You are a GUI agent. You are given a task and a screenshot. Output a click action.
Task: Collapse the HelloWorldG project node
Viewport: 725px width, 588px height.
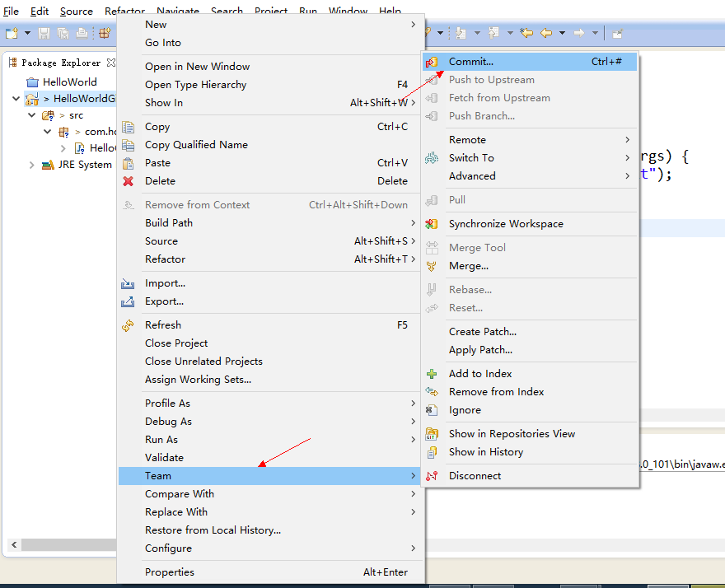coord(16,99)
